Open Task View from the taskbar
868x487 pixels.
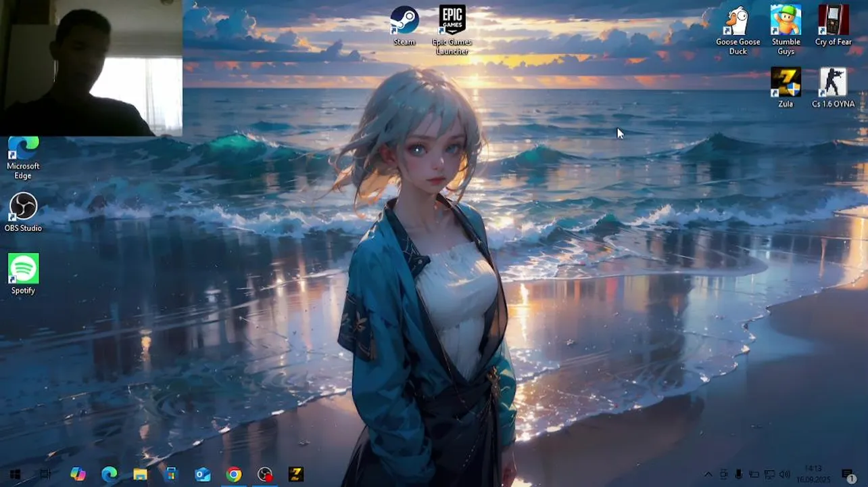45,475
